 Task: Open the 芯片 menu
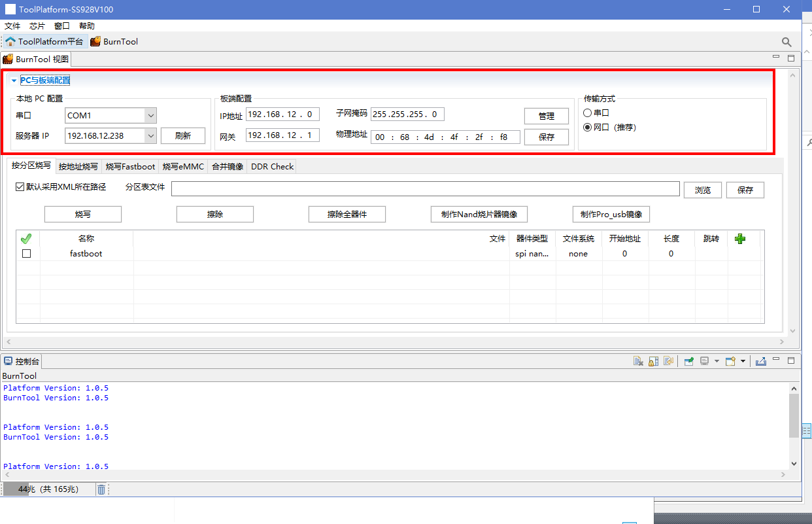coord(37,26)
